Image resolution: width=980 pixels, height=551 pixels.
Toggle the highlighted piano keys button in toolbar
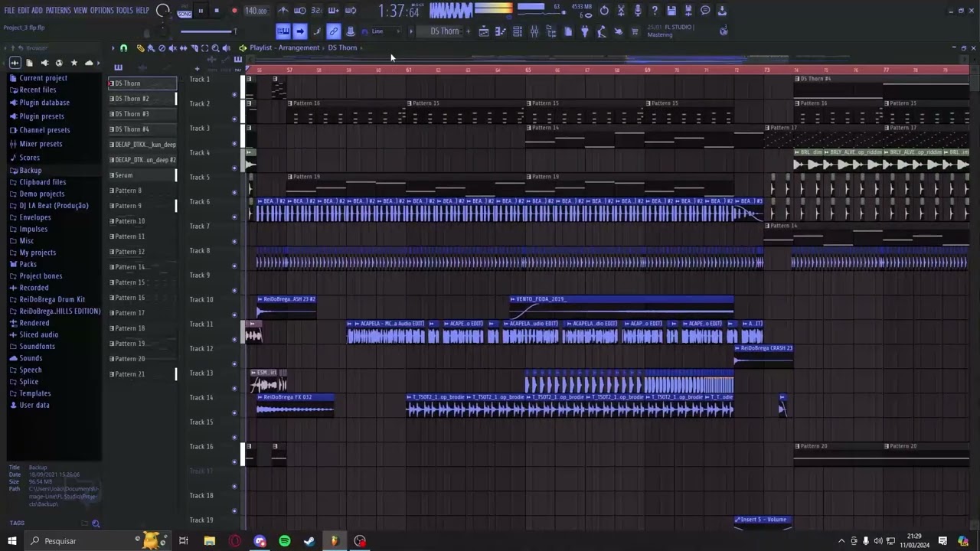[283, 31]
